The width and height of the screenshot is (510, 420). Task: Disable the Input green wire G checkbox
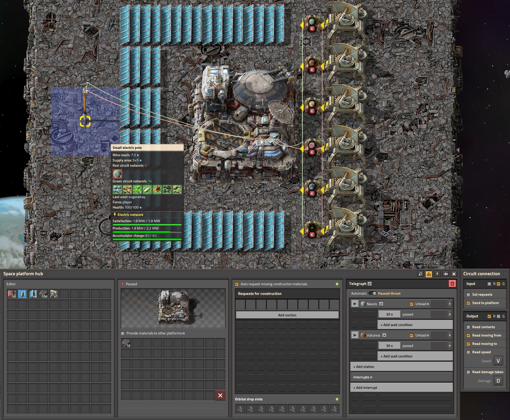point(498,284)
